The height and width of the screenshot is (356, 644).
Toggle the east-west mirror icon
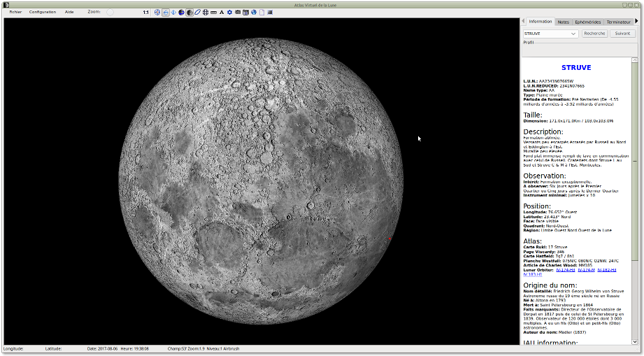click(x=166, y=13)
